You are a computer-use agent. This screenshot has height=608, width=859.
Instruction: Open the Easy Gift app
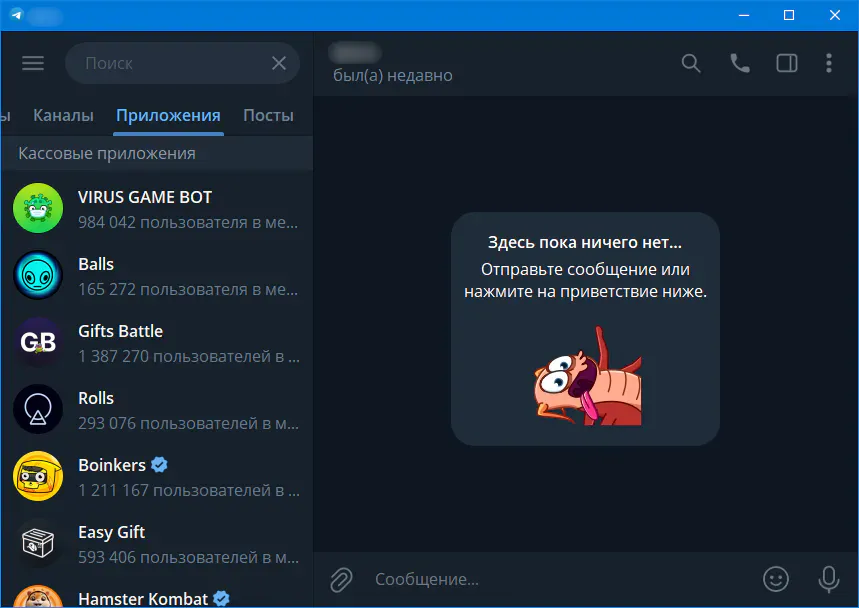click(157, 544)
